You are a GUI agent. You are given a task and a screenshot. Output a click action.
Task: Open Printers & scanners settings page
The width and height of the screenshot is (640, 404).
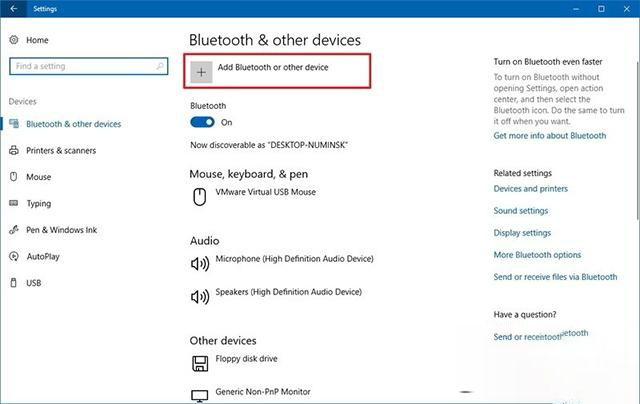tap(61, 151)
